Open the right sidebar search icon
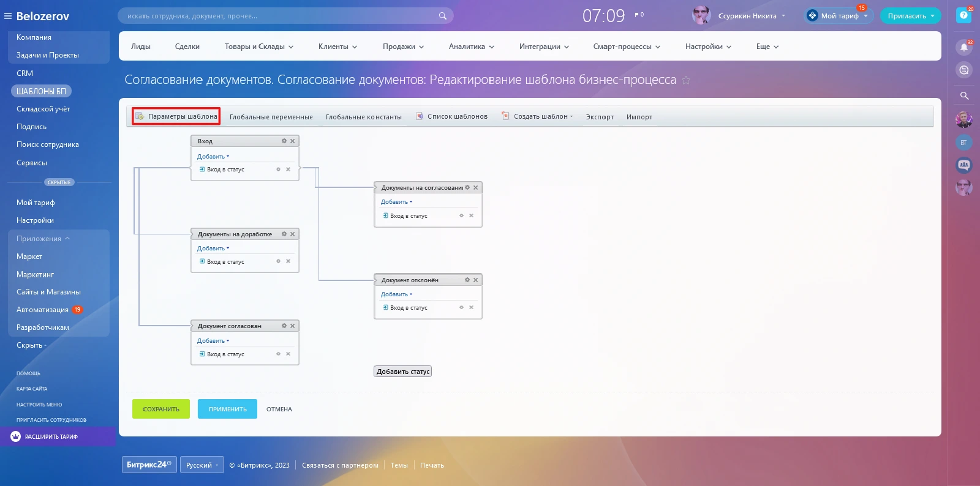 (963, 95)
